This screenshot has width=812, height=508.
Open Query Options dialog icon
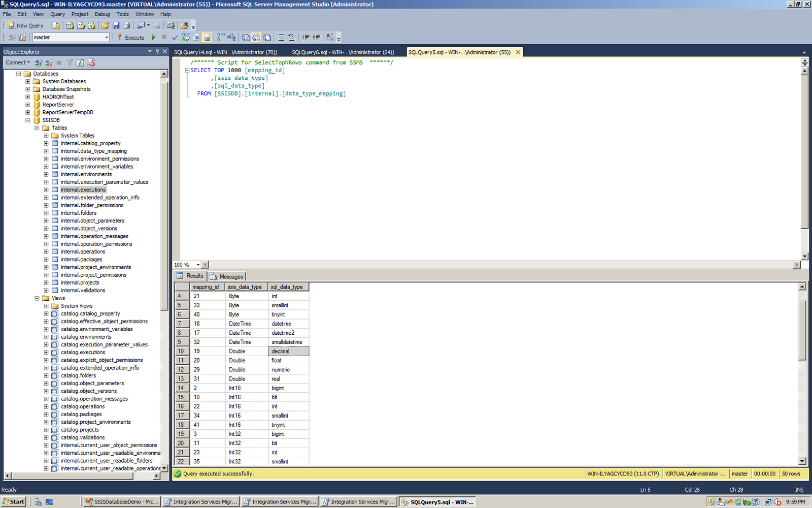pyautogui.click(x=196, y=37)
